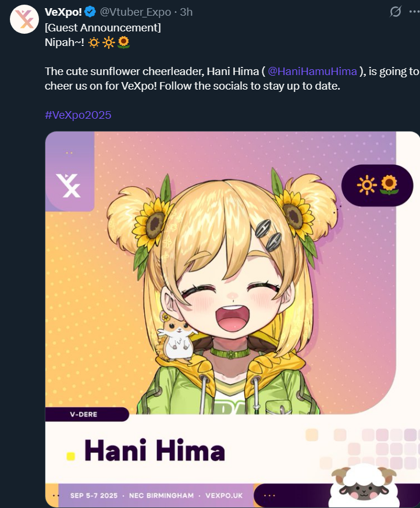Open the 3h post timestamp

pos(186,12)
